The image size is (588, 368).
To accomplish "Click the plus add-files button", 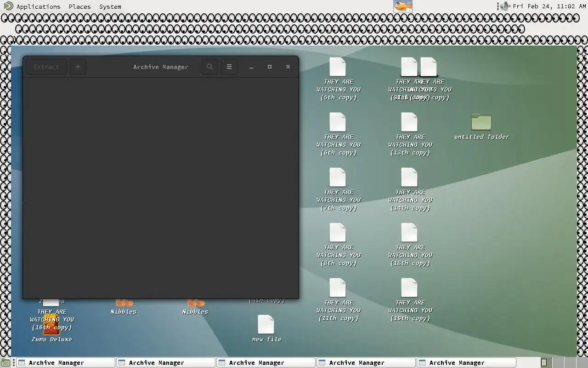I will (78, 67).
